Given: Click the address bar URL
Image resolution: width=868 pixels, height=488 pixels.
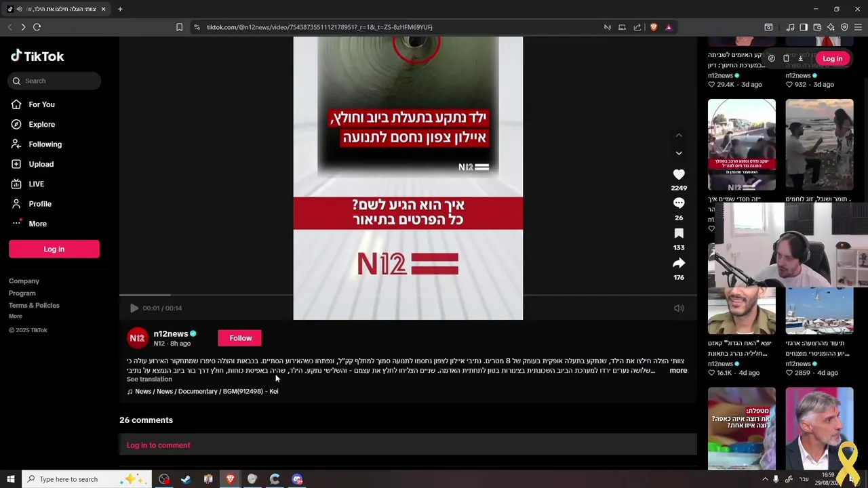Looking at the screenshot, I should point(319,27).
